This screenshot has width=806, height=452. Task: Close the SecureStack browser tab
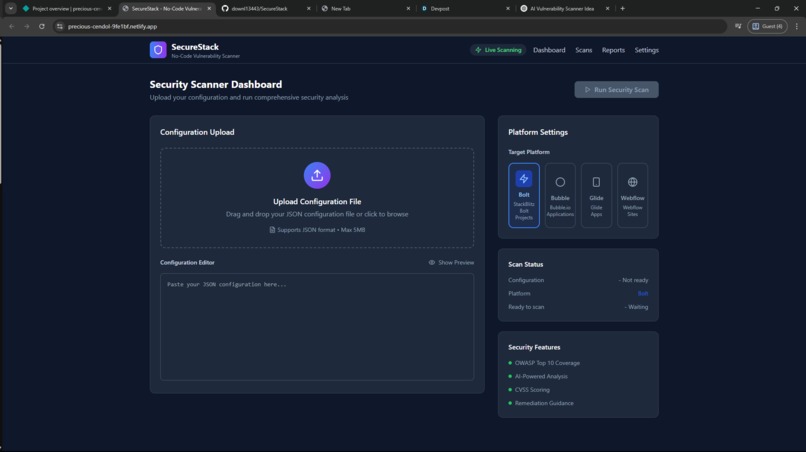(x=209, y=8)
